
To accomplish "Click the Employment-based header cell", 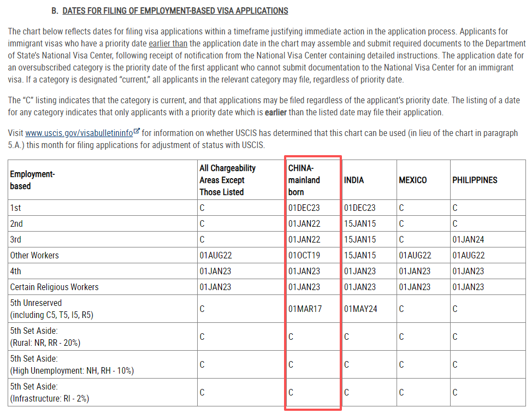I will tap(32, 180).
